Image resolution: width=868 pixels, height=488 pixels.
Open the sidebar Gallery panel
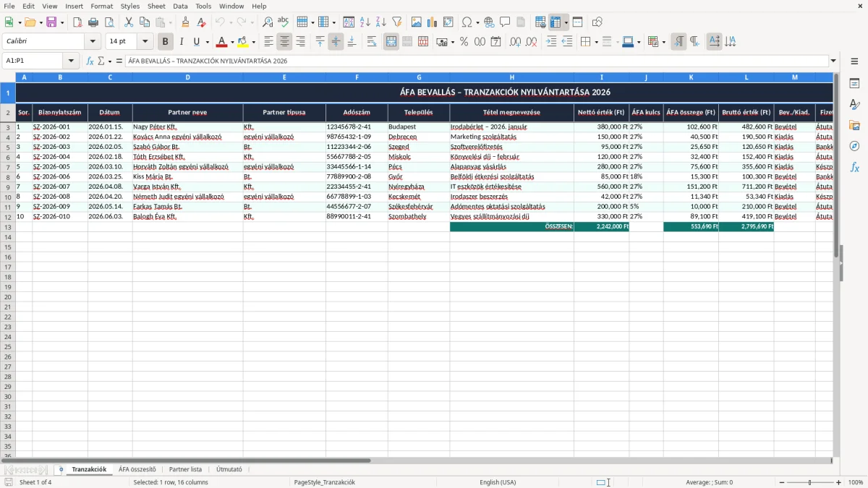[854, 126]
